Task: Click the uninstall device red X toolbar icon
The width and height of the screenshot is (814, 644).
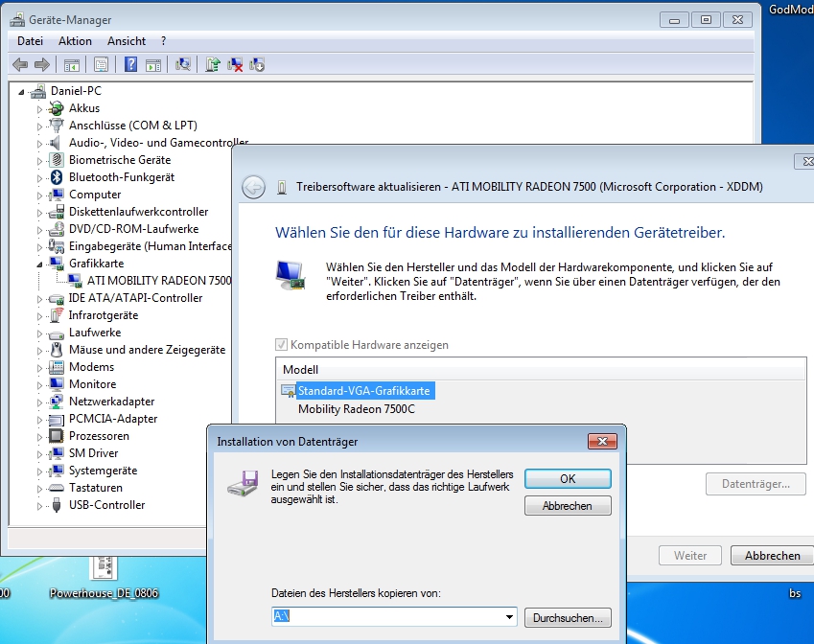Action: [x=235, y=65]
